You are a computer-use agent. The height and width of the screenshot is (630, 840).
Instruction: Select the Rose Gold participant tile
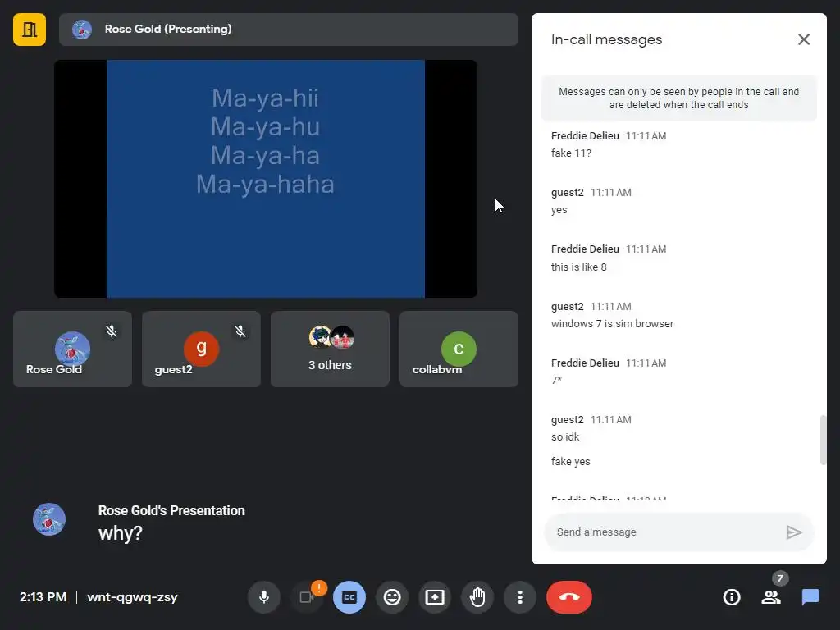coord(72,349)
